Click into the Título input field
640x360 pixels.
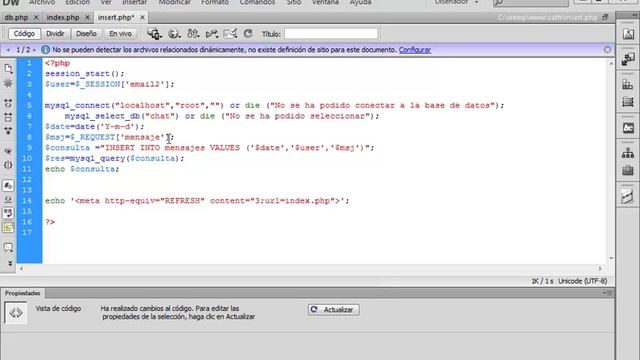(331, 34)
